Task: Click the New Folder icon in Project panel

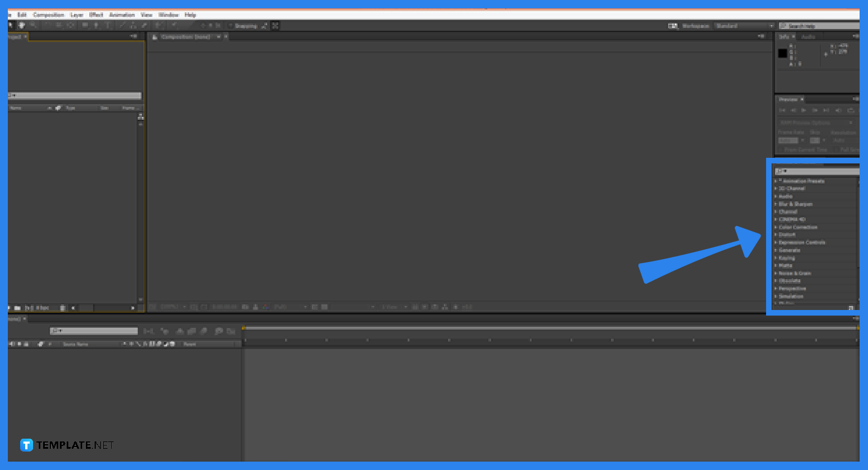Action: tap(17, 308)
